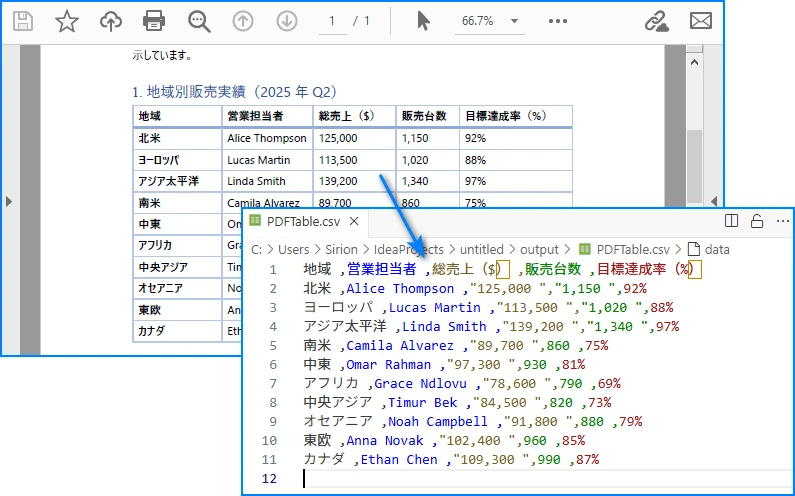
Task: Click 'Anna Novak' in CSV line 10
Action: pyautogui.click(x=385, y=441)
